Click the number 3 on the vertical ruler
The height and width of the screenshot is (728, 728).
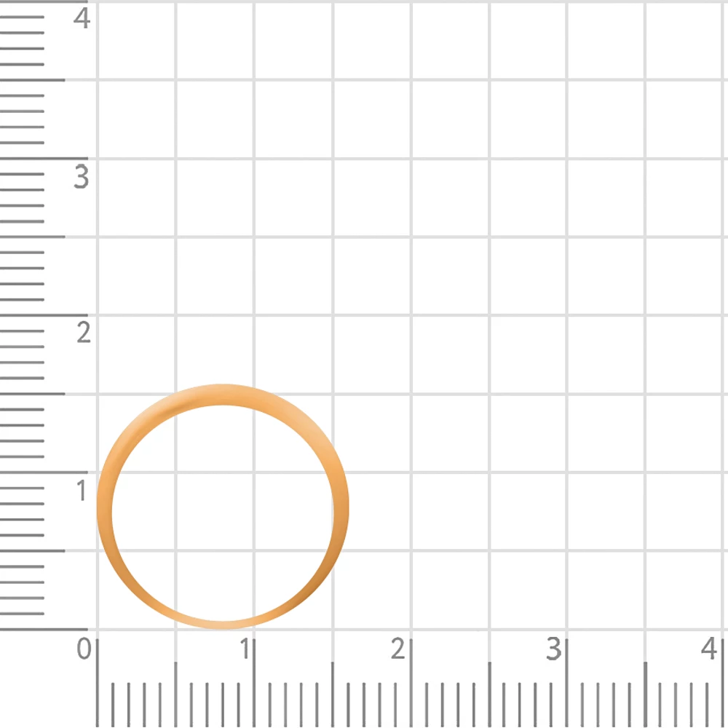pos(82,177)
